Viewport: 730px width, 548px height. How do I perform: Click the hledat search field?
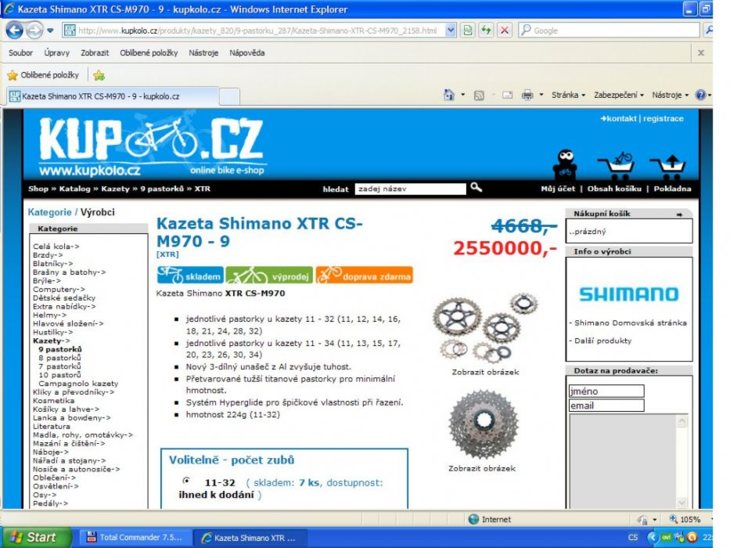(x=410, y=189)
